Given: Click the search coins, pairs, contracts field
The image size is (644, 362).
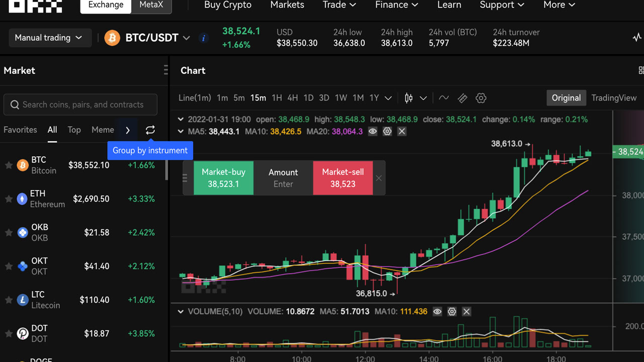Looking at the screenshot, I should click(80, 105).
